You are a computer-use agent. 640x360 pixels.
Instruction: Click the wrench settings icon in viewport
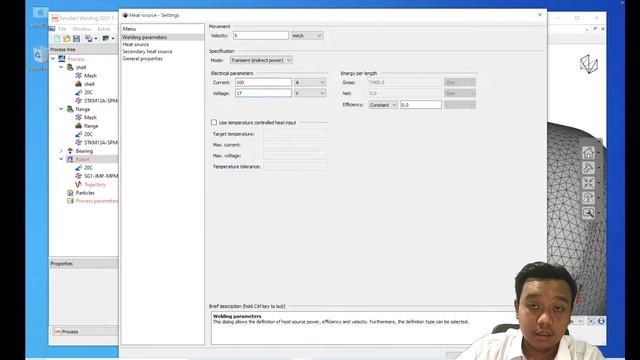click(588, 213)
